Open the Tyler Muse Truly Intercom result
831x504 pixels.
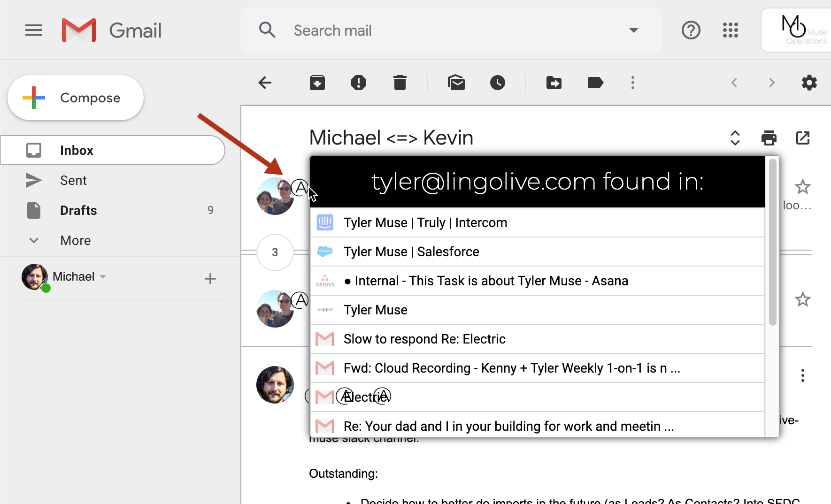pos(538,222)
